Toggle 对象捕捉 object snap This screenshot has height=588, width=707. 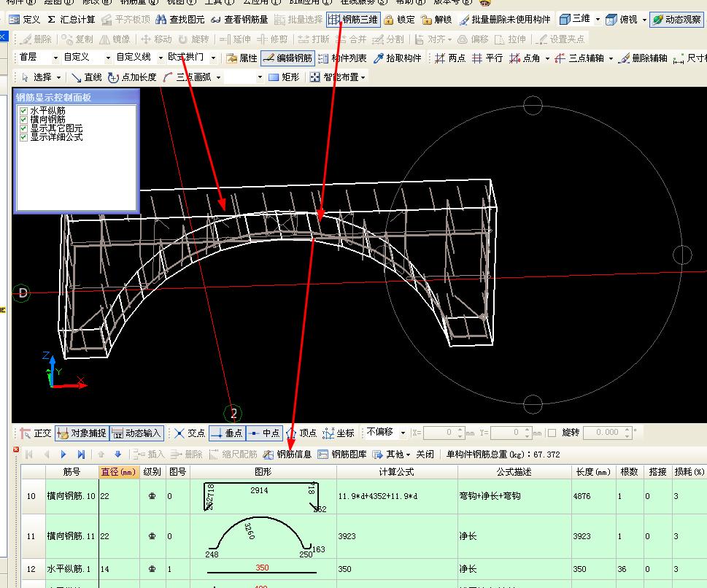tap(82, 433)
